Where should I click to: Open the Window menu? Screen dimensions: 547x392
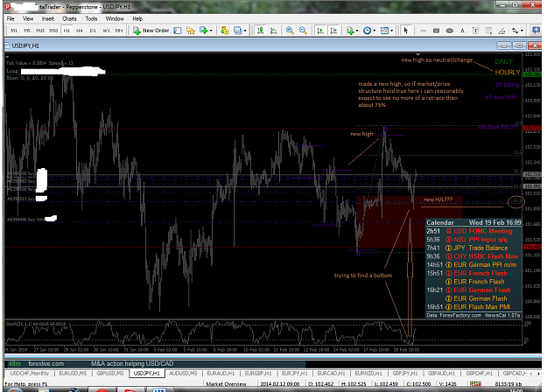(x=115, y=19)
